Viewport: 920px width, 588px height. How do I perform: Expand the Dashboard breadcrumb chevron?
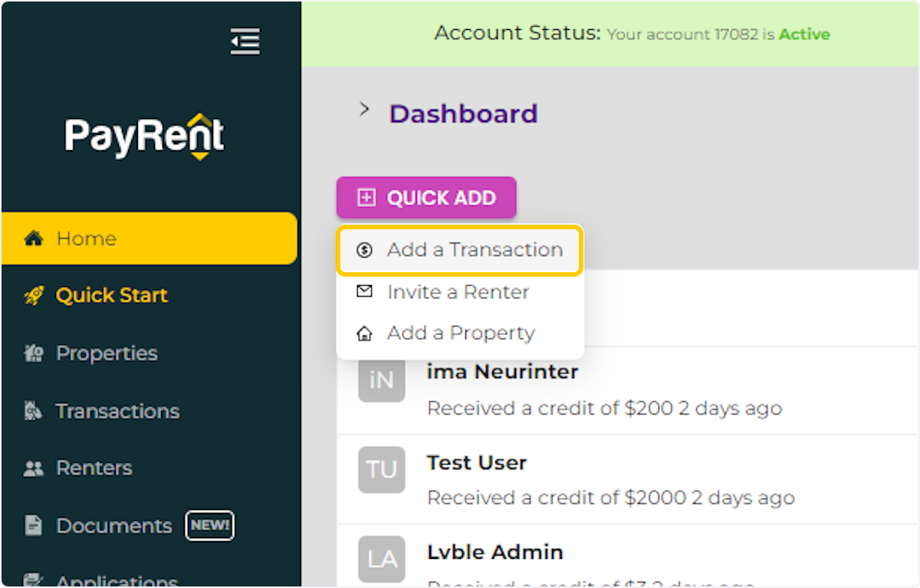pos(363,109)
